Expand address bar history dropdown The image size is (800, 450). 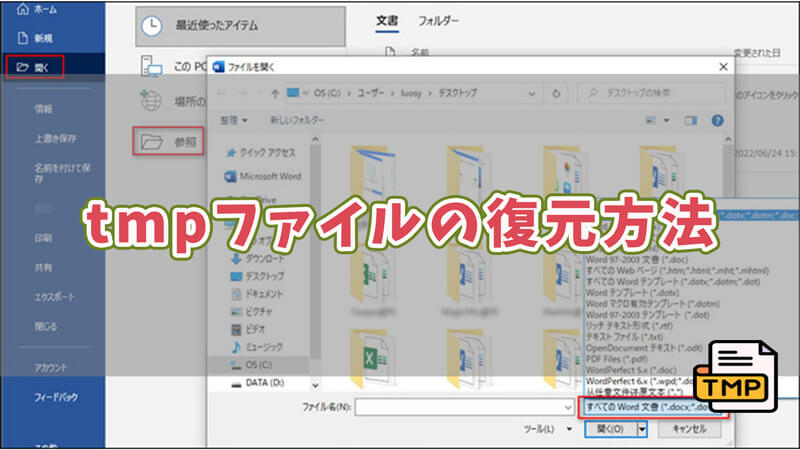pos(532,94)
